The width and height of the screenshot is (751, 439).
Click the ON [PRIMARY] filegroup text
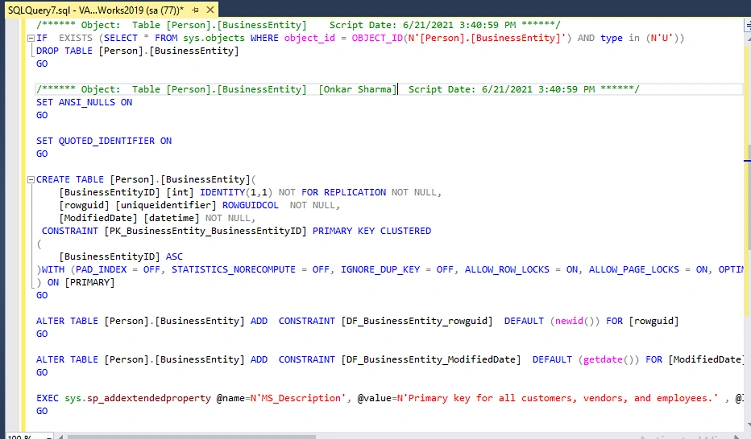tap(81, 282)
